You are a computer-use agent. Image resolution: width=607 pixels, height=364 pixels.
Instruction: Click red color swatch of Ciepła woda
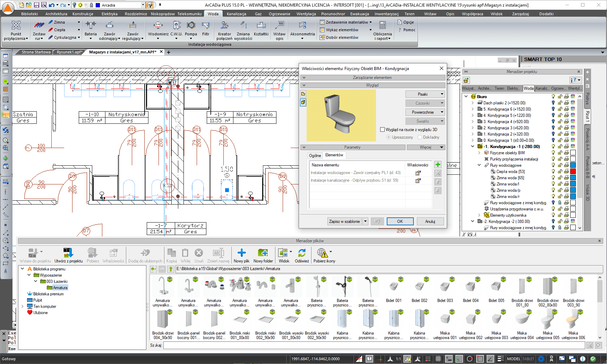[x=573, y=172]
